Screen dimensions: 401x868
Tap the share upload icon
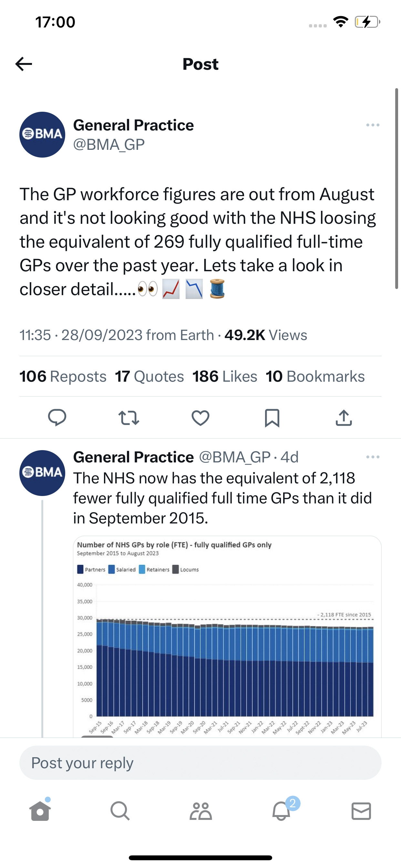pos(344,418)
